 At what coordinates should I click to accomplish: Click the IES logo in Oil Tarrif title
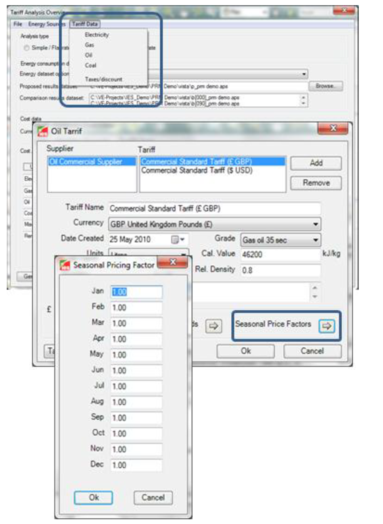pyautogui.click(x=42, y=131)
